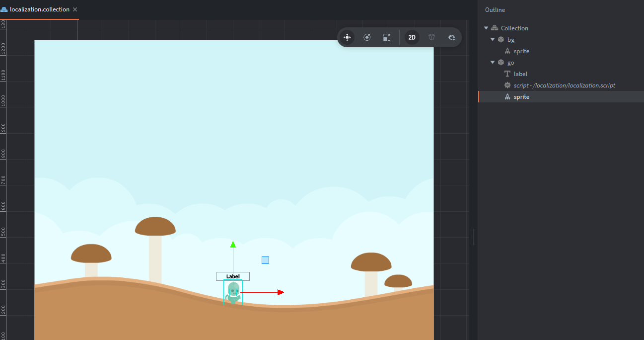Collapse the Collection root node
Image resolution: width=644 pixels, height=340 pixels.
pyautogui.click(x=486, y=28)
